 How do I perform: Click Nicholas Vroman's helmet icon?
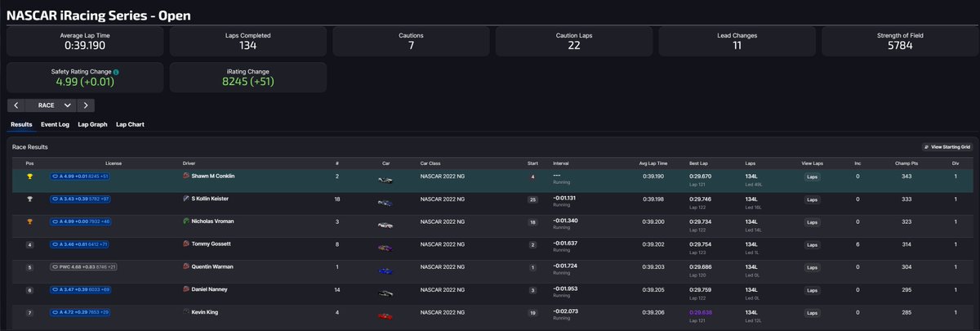click(x=186, y=221)
